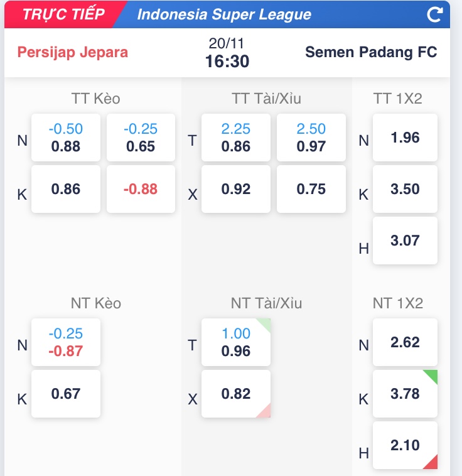Viewport: 462px width, 476px height.
Task: Bet over 2.25 at 0.86
Action: coord(235,138)
